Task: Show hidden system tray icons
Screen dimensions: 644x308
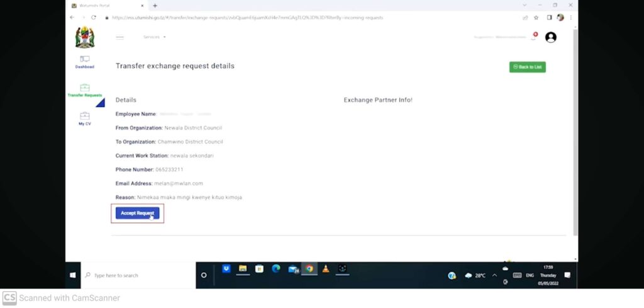Action: [494, 275]
